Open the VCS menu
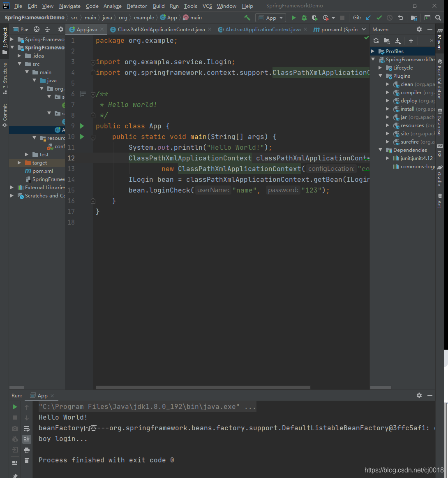 (x=207, y=6)
